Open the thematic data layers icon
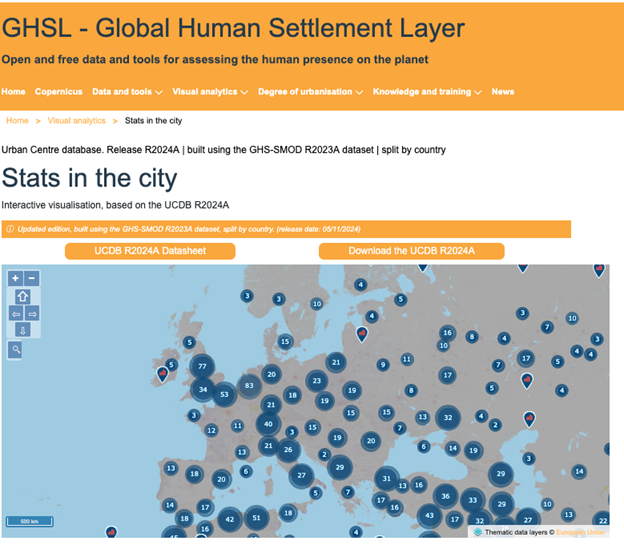Image resolution: width=624 pixels, height=545 pixels. pyautogui.click(x=478, y=532)
